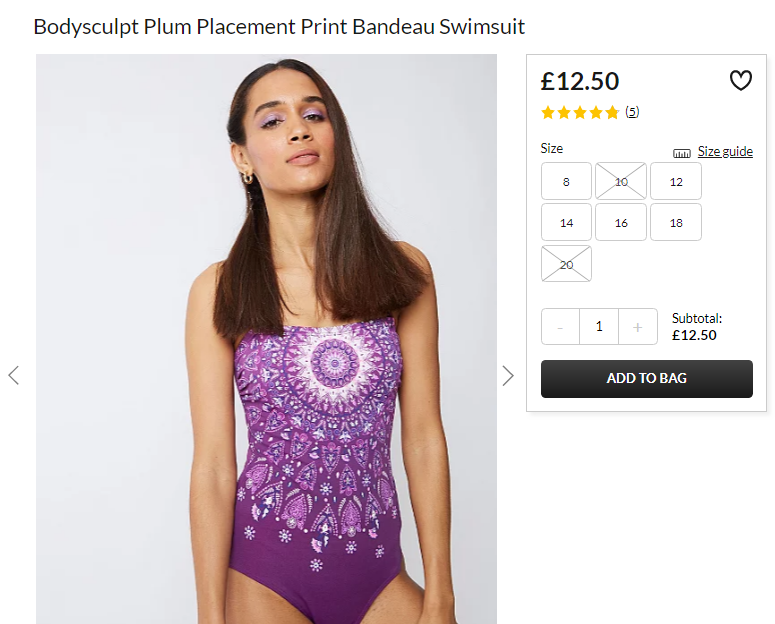Click the crossed-out size 10 option

coord(621,181)
